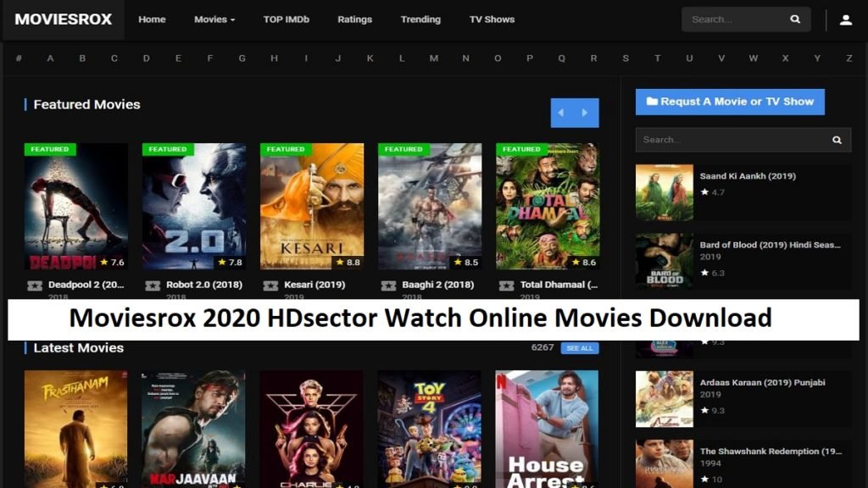Open the Ratings page
Viewport: 868px width, 488px height.
pos(355,19)
